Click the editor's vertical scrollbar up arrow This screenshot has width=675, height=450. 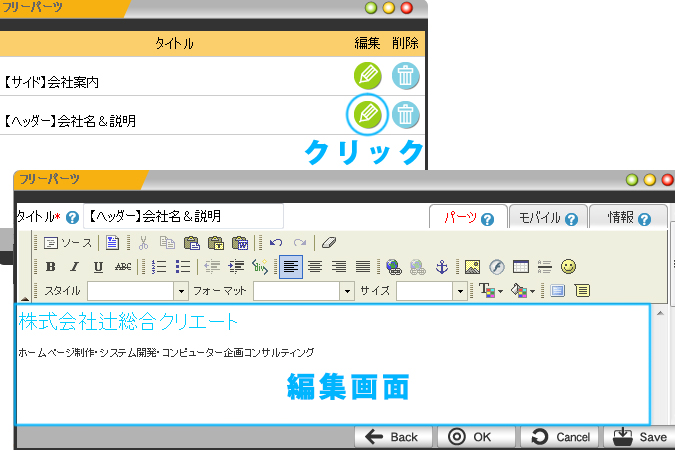[x=660, y=313]
